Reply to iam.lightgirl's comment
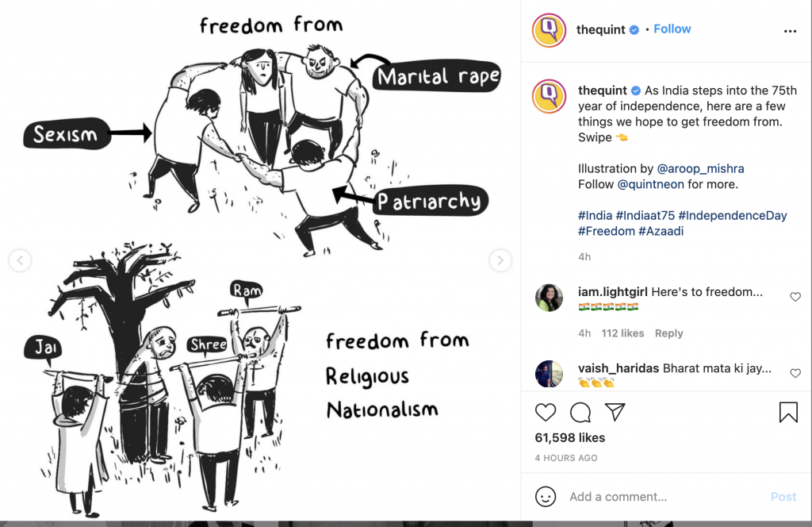Image resolution: width=812 pixels, height=527 pixels. tap(668, 333)
